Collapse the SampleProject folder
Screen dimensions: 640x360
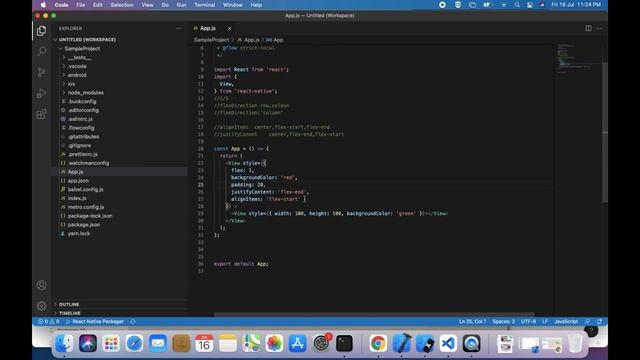point(82,49)
